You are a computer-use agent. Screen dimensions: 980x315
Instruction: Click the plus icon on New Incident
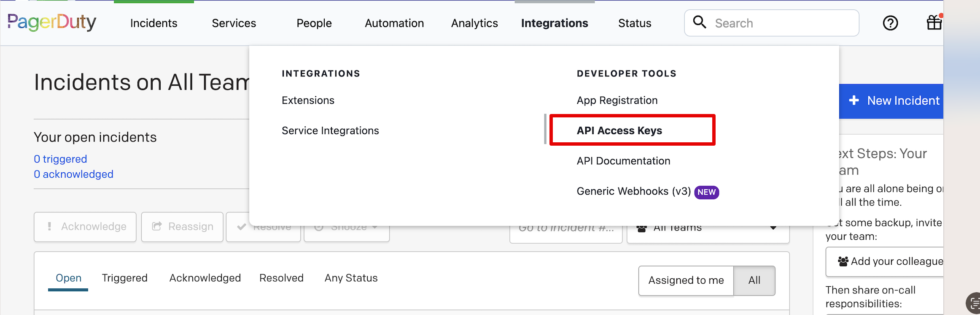click(854, 100)
